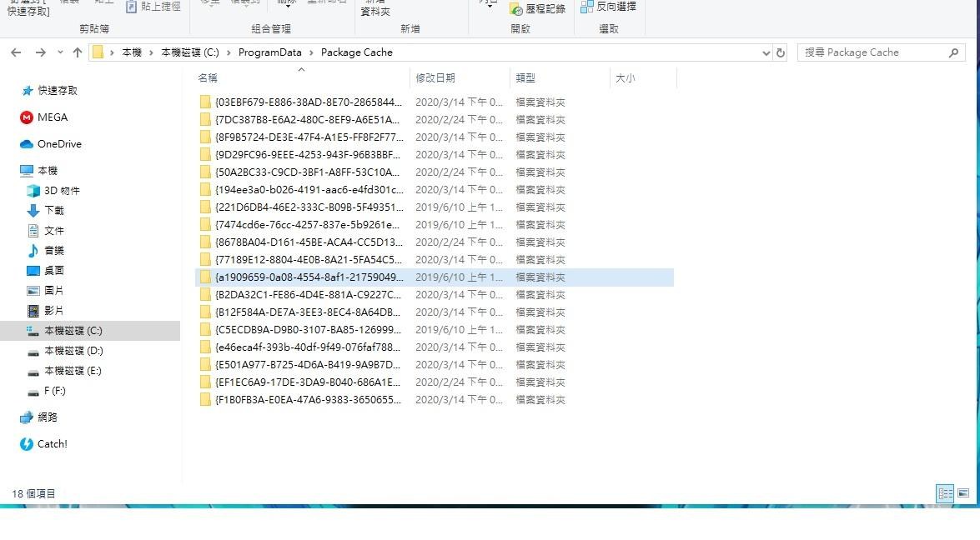Screen dimensions: 980x540
Task: Go up one folder level with the up arrow
Action: [x=77, y=52]
